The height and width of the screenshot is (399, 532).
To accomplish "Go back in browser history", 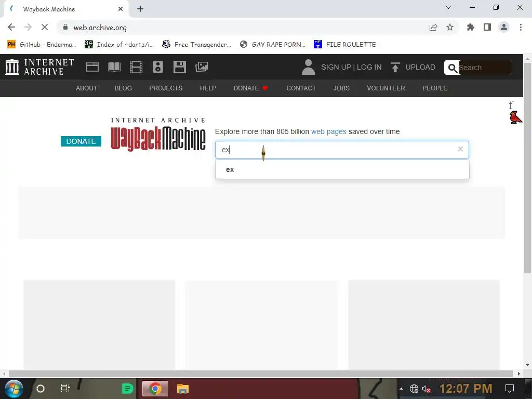I will click(11, 27).
